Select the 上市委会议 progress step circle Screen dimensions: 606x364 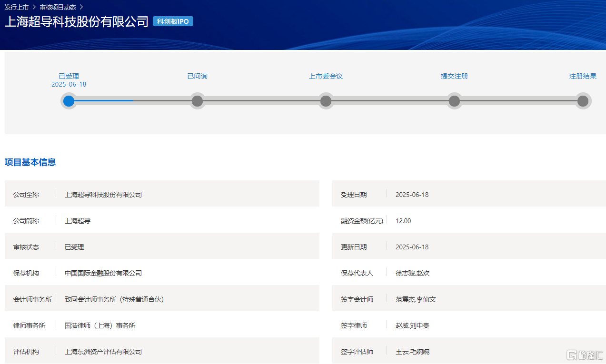click(326, 101)
